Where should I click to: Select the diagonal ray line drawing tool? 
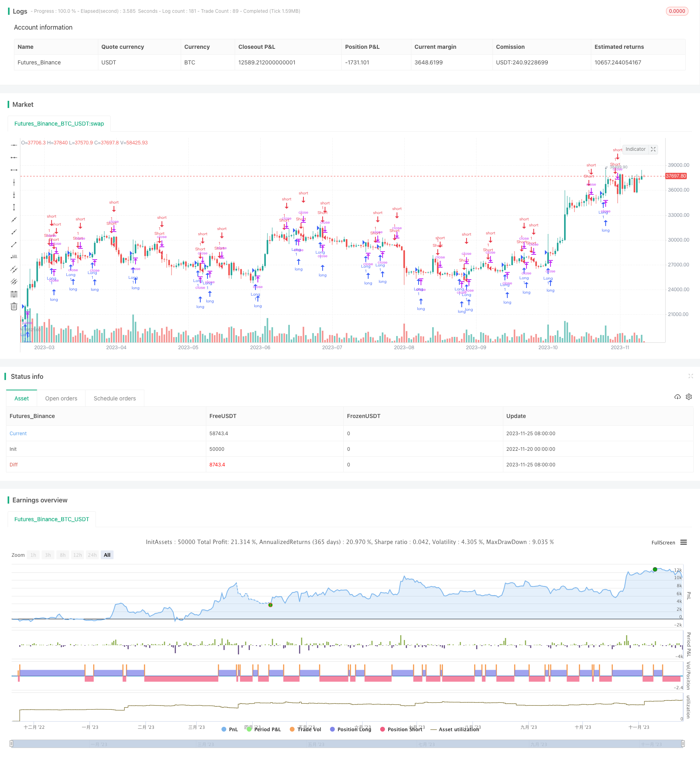[x=14, y=232]
